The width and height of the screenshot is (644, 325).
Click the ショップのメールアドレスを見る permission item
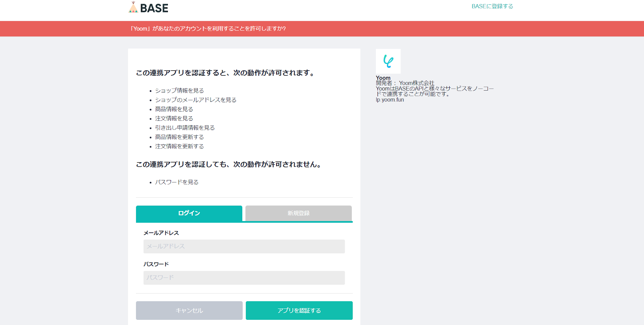pos(196,100)
